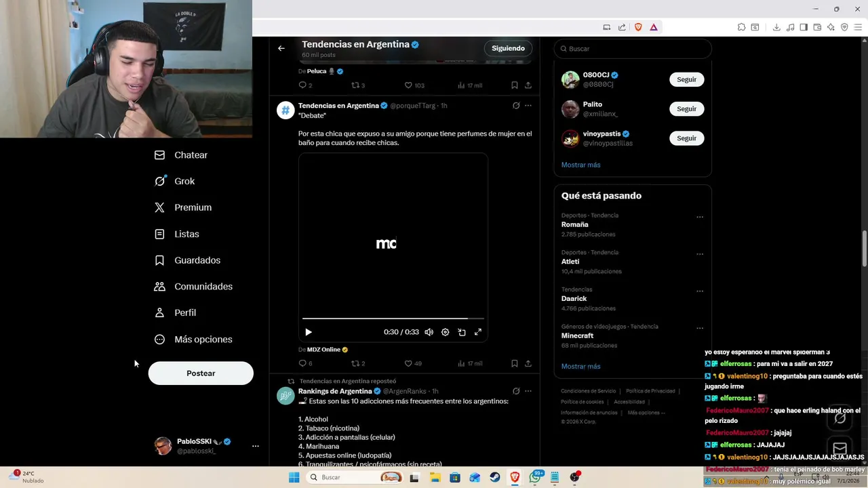Click the taskbar Buscar search box

tap(355, 477)
